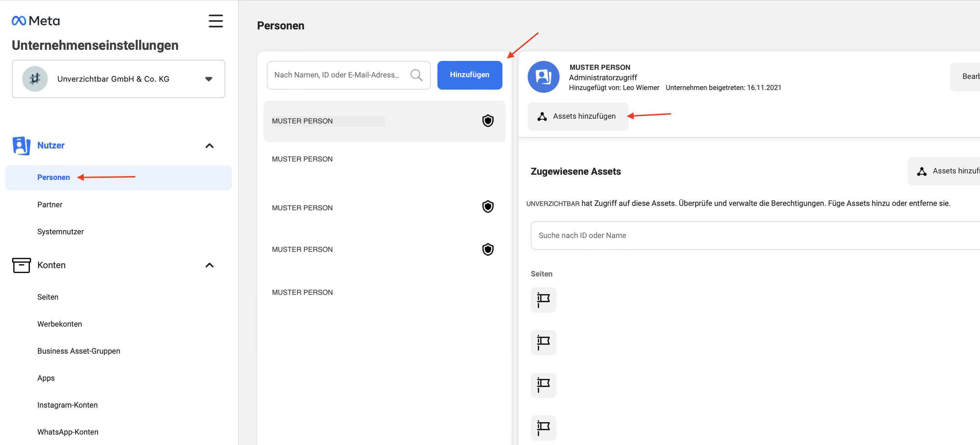980x445 pixels.
Task: Click the blue Hinzufügen button
Action: (x=470, y=75)
